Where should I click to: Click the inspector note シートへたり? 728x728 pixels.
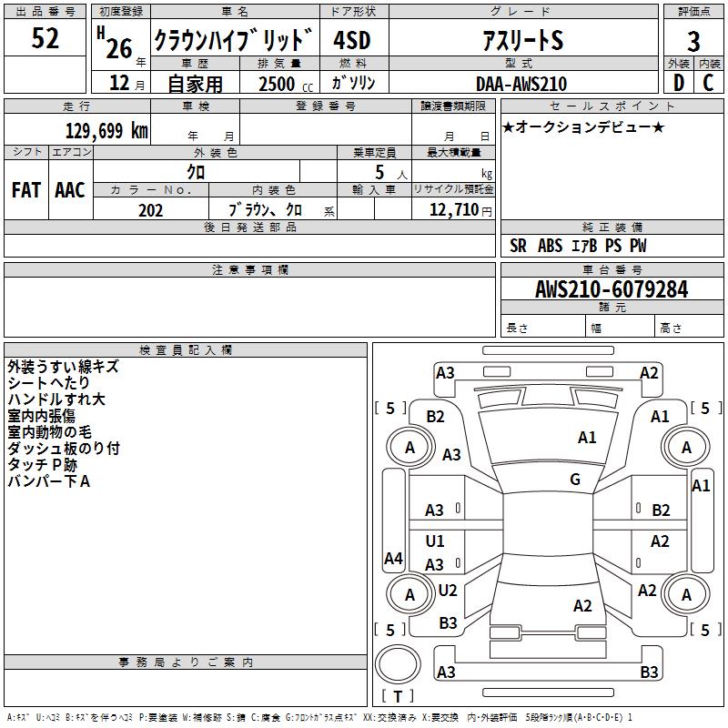(x=48, y=382)
